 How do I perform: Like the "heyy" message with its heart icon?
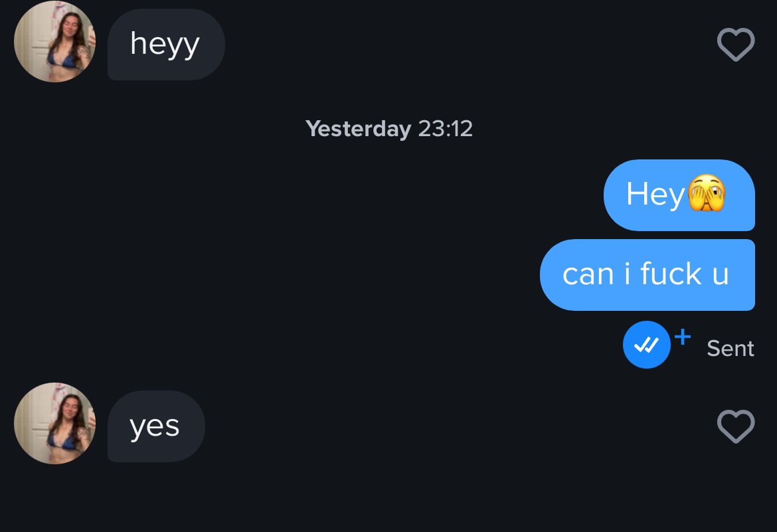click(736, 44)
